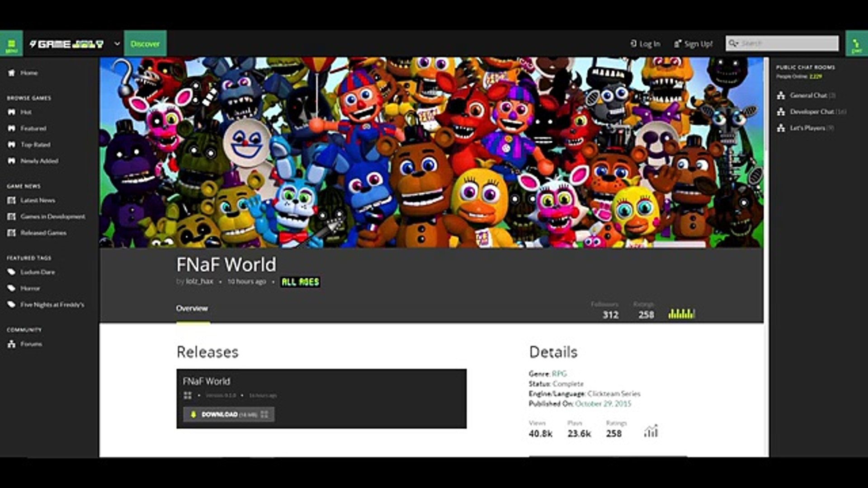Click the Log In link
The width and height of the screenshot is (868, 488).
tap(645, 44)
